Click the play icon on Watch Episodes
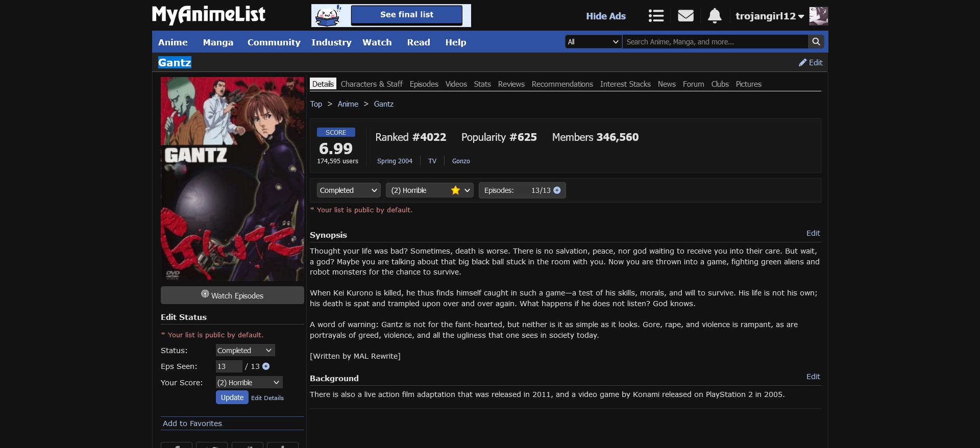980x448 pixels. pyautogui.click(x=205, y=294)
